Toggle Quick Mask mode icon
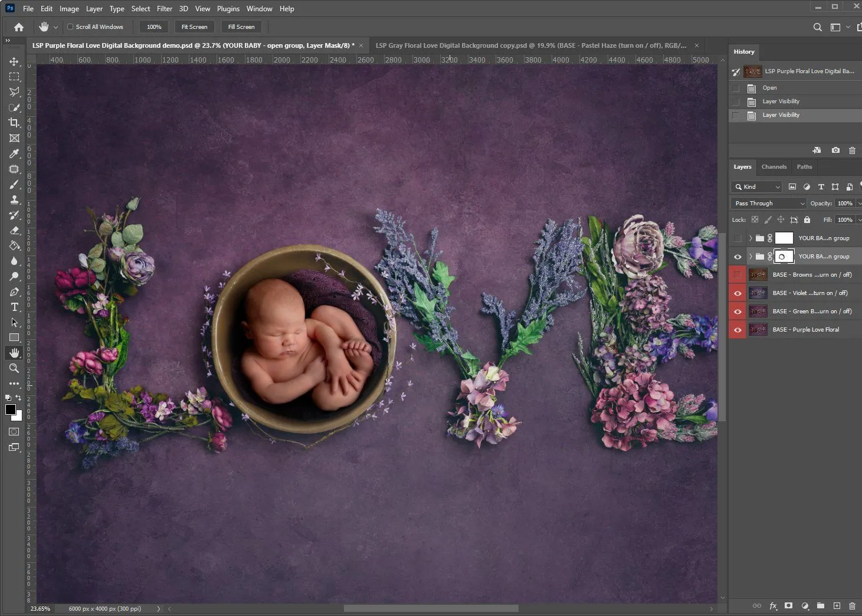 (x=14, y=432)
